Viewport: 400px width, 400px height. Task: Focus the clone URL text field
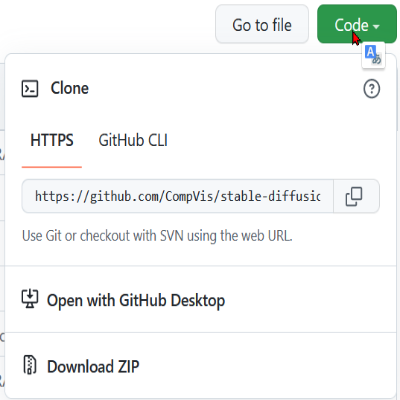[x=178, y=196]
